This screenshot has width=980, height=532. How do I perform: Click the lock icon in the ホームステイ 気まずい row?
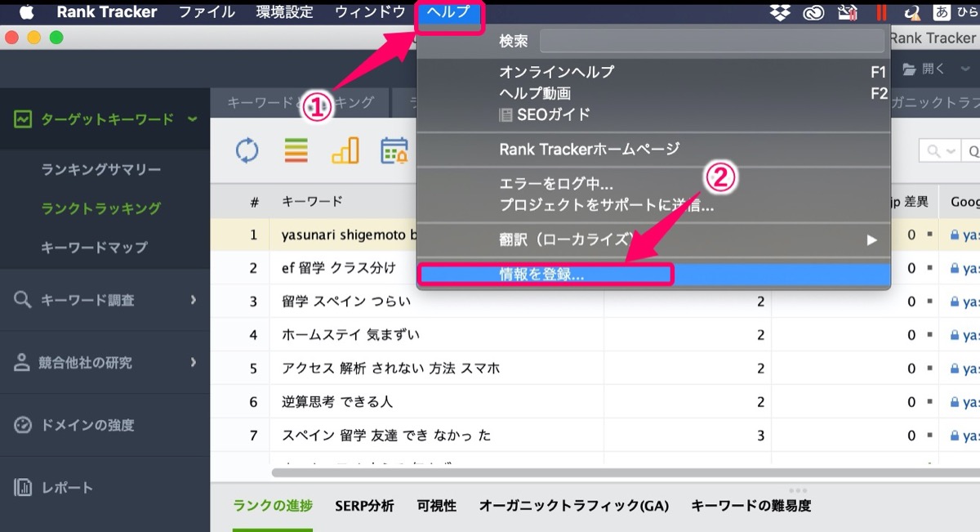click(x=954, y=335)
